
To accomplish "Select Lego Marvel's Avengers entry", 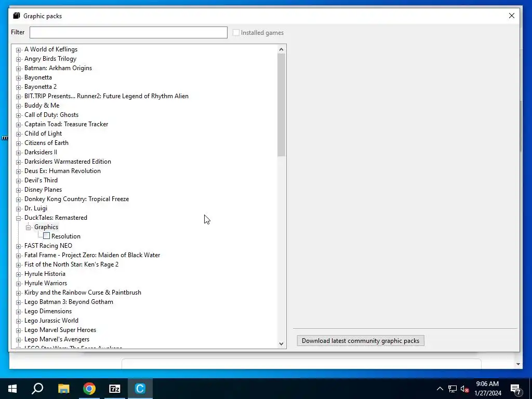I will click(57, 339).
